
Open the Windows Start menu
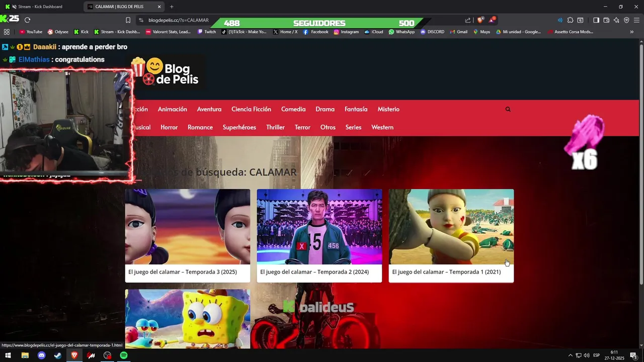tap(8, 355)
